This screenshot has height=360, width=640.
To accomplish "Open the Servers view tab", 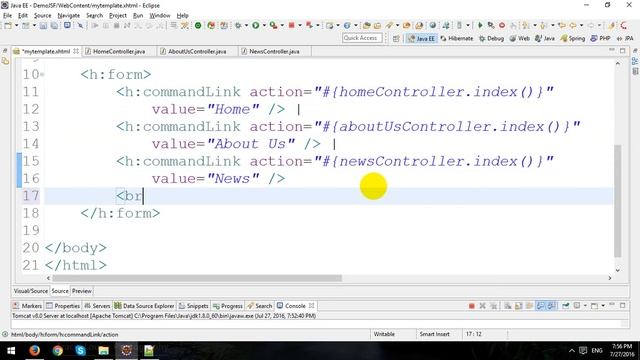I will click(x=97, y=306).
